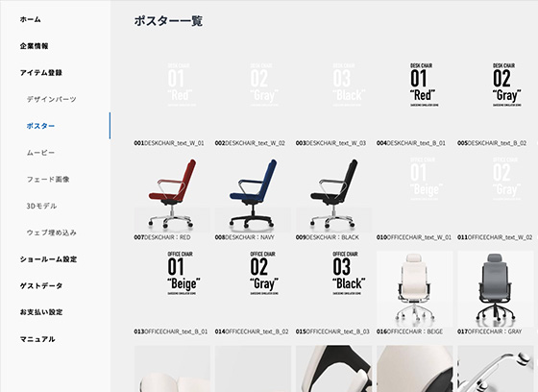Select the navy desk chair poster thumbnail
The height and width of the screenshot is (392, 538).
click(253, 194)
